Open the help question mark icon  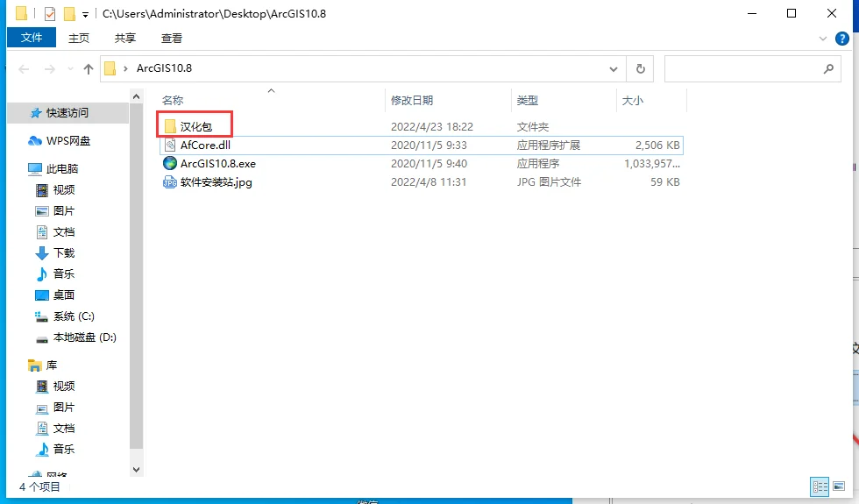pos(842,39)
